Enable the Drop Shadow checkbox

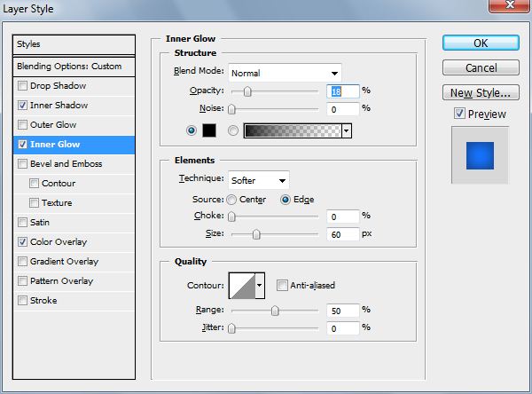click(22, 85)
